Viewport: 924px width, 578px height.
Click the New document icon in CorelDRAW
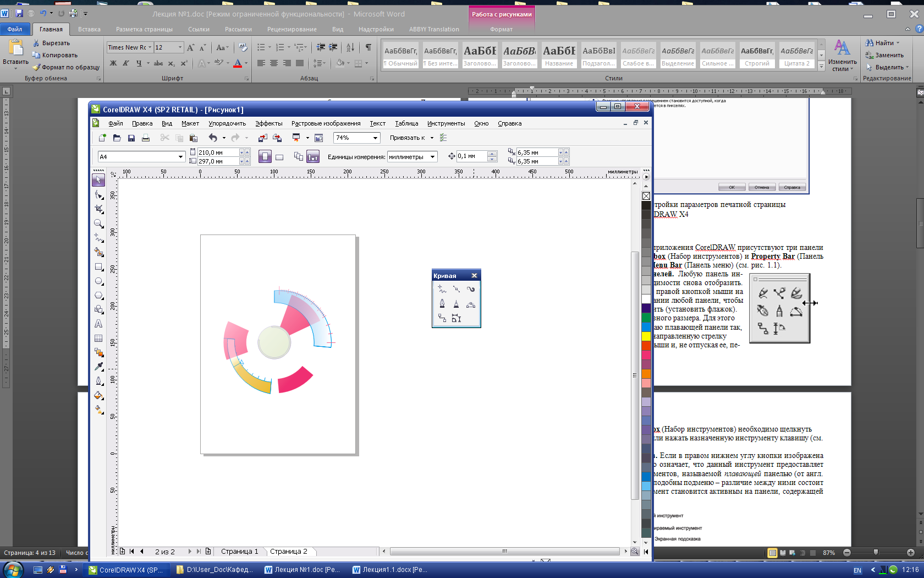tap(102, 138)
